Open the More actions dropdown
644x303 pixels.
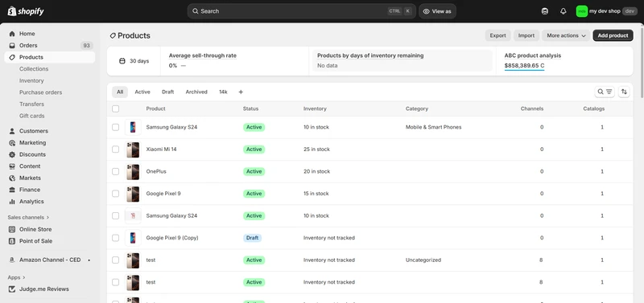point(566,35)
